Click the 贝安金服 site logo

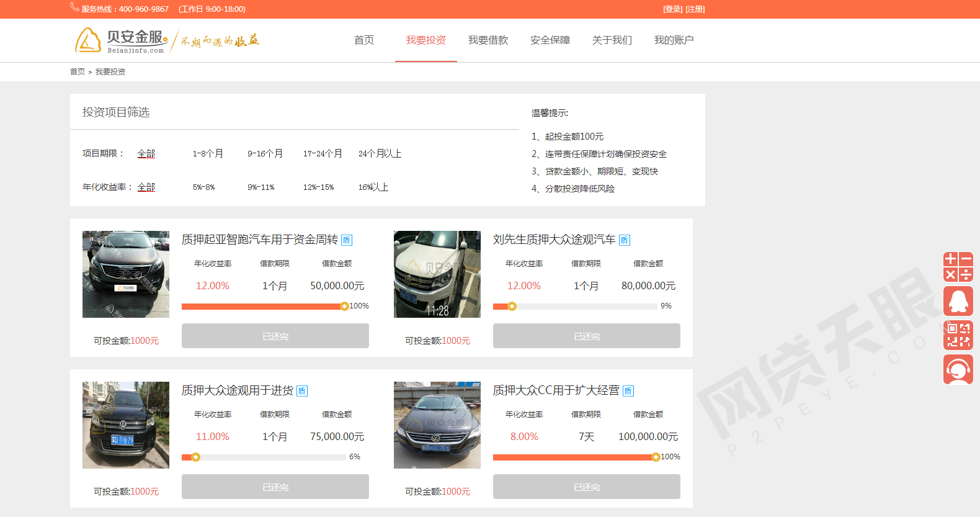[x=122, y=40]
